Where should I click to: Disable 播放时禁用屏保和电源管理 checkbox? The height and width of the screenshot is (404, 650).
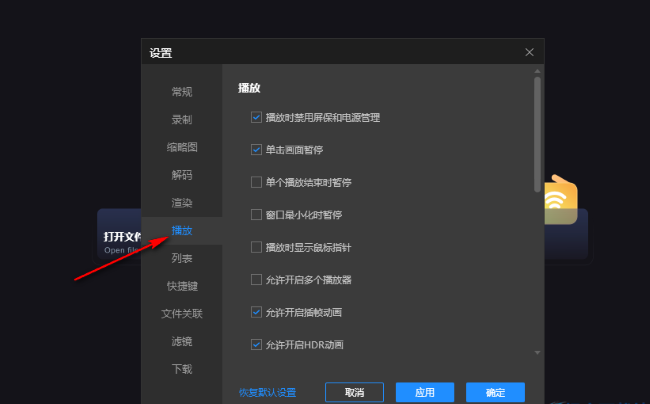[256, 117]
